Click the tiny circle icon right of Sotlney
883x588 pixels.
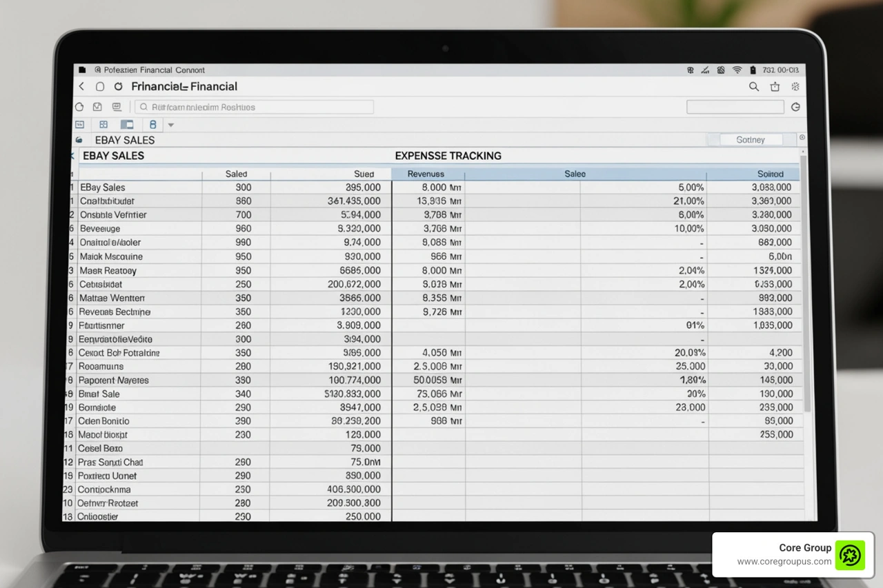click(x=802, y=138)
